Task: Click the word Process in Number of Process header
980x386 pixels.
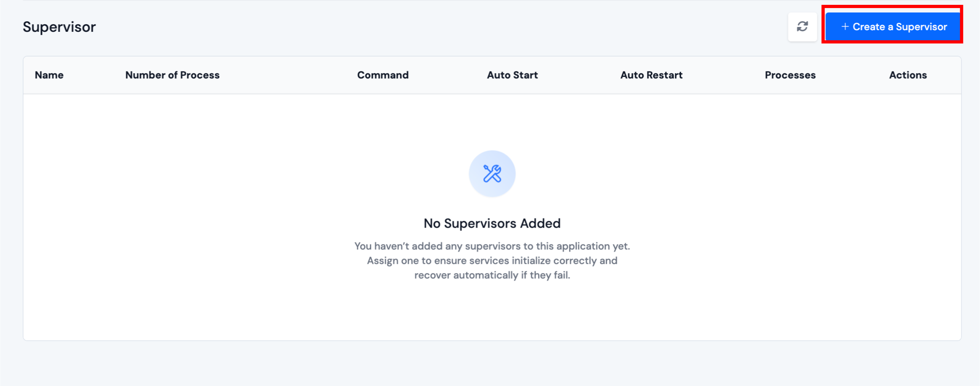Action: click(199, 75)
